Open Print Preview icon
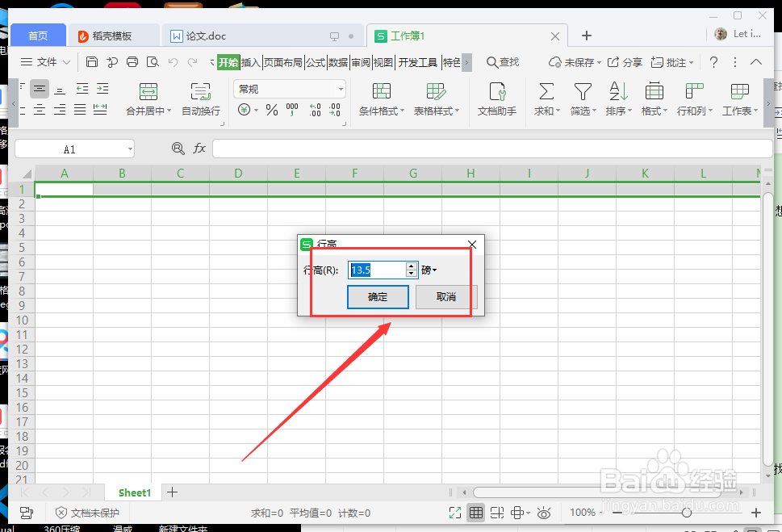The image size is (782, 532). tap(153, 62)
